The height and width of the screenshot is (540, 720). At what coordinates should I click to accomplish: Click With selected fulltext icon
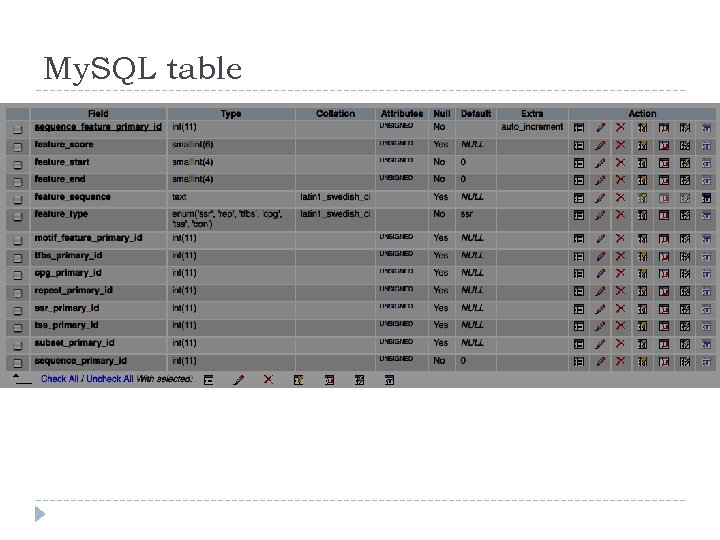pyautogui.click(x=389, y=380)
